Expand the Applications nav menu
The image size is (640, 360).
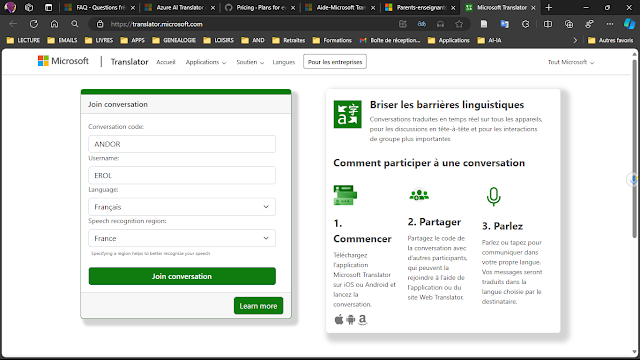[206, 62]
